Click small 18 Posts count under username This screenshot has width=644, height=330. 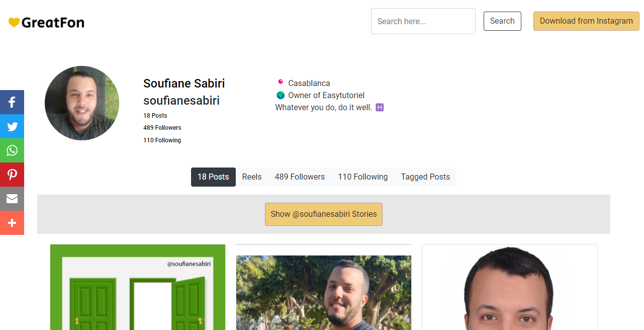click(155, 116)
